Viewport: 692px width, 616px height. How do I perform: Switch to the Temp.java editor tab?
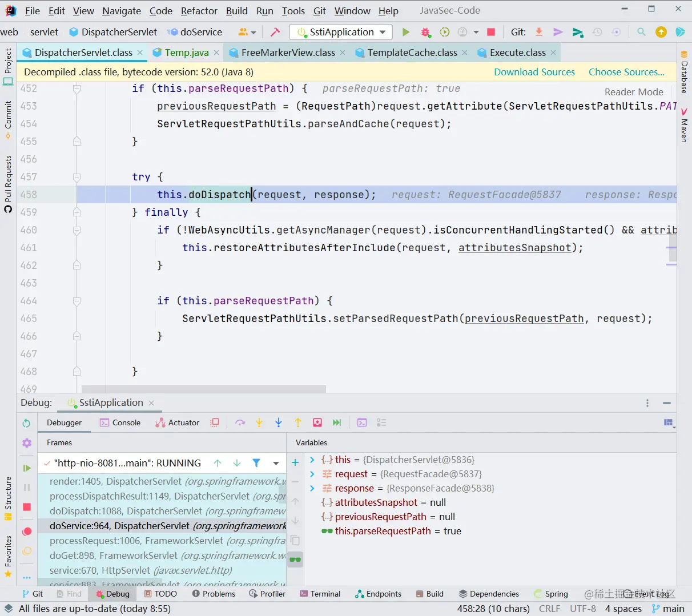pos(186,53)
